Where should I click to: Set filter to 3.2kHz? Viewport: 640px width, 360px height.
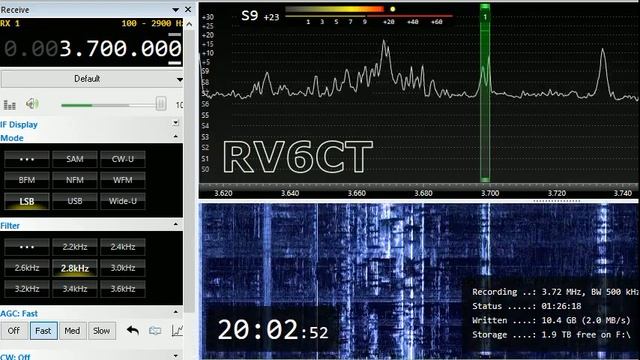27,289
